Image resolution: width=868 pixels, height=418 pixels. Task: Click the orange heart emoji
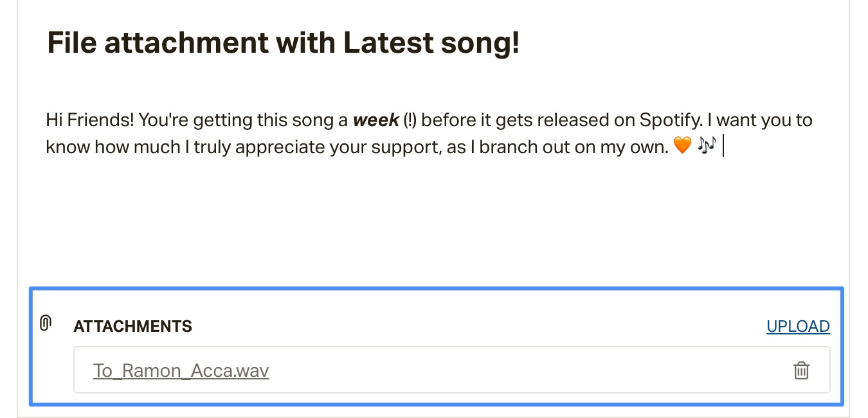tap(681, 147)
